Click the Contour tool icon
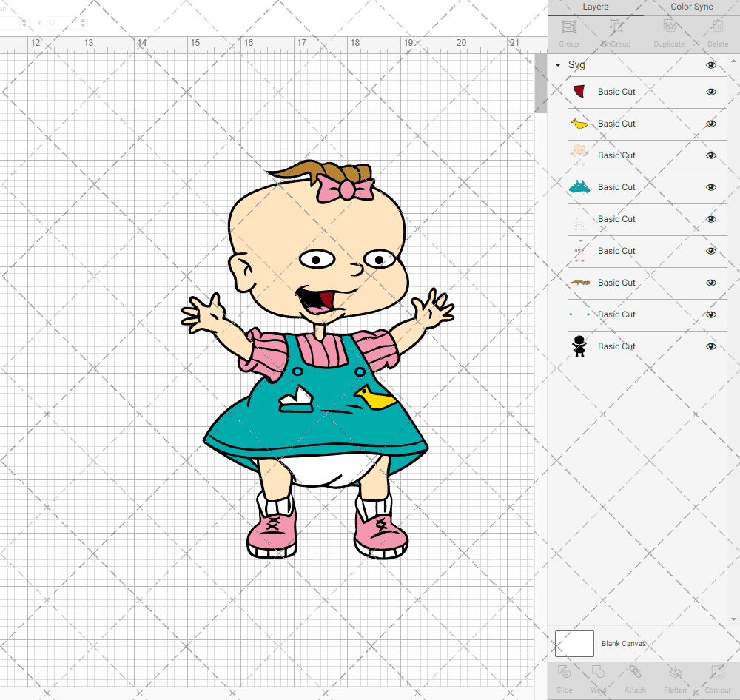This screenshot has width=740, height=700. (717, 672)
